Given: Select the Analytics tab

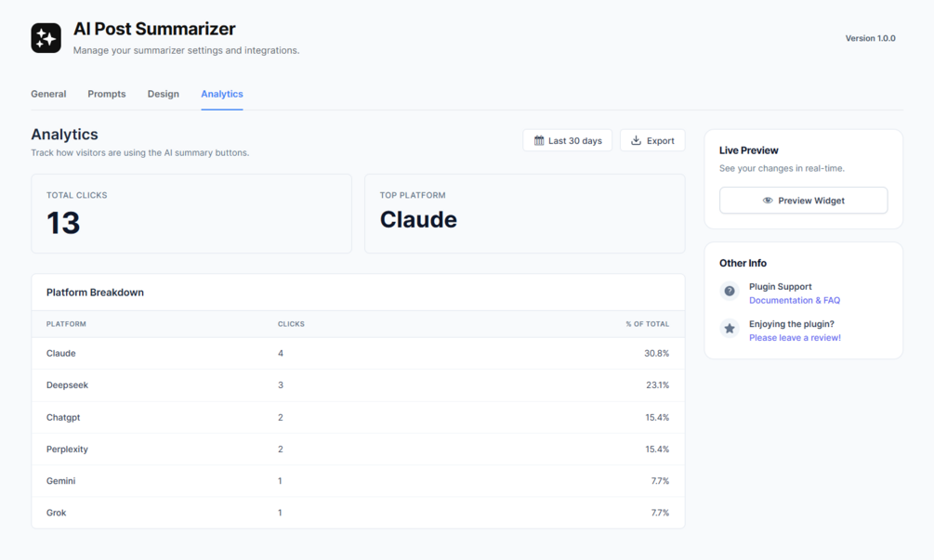Looking at the screenshot, I should (x=221, y=94).
